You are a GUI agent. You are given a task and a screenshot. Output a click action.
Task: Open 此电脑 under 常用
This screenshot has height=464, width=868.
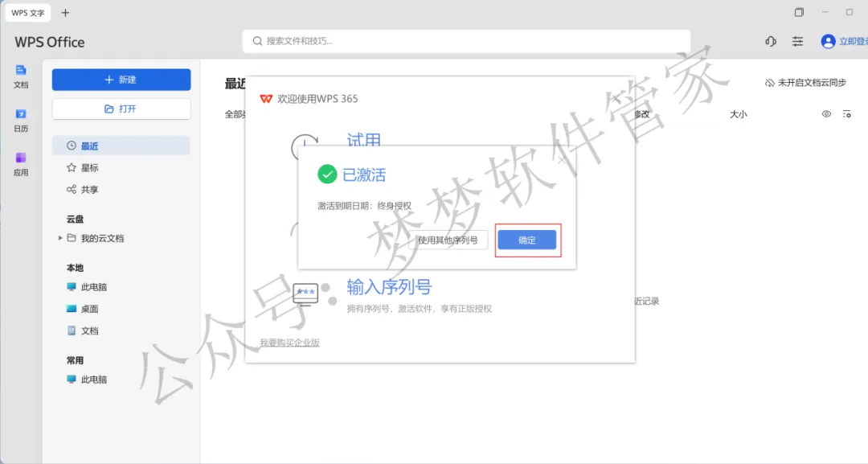pos(93,380)
